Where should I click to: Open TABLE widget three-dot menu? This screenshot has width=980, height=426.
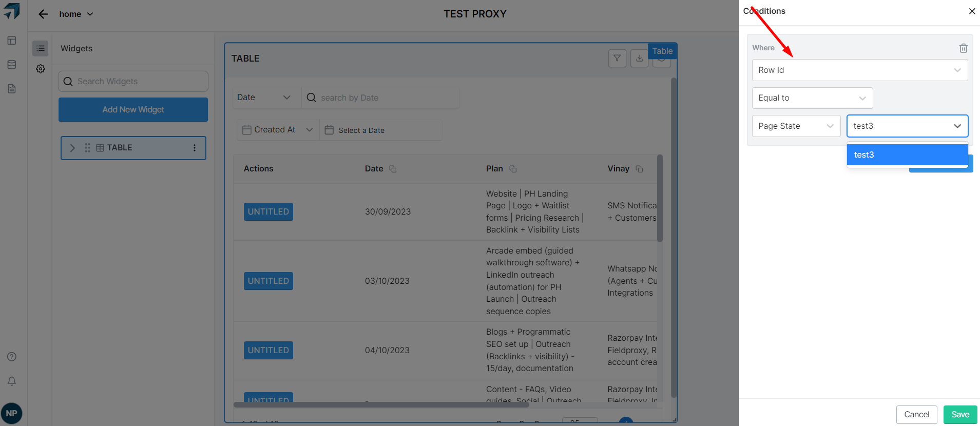(x=195, y=148)
